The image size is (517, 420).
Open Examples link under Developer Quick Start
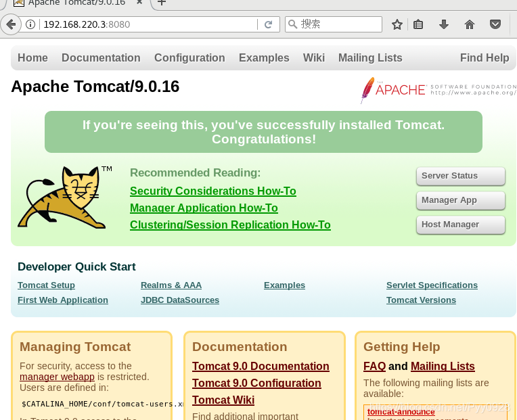284,285
